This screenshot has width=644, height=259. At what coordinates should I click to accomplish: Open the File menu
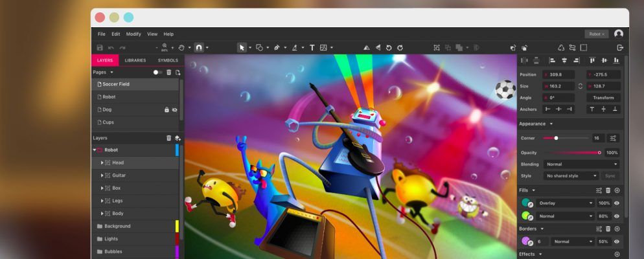102,34
